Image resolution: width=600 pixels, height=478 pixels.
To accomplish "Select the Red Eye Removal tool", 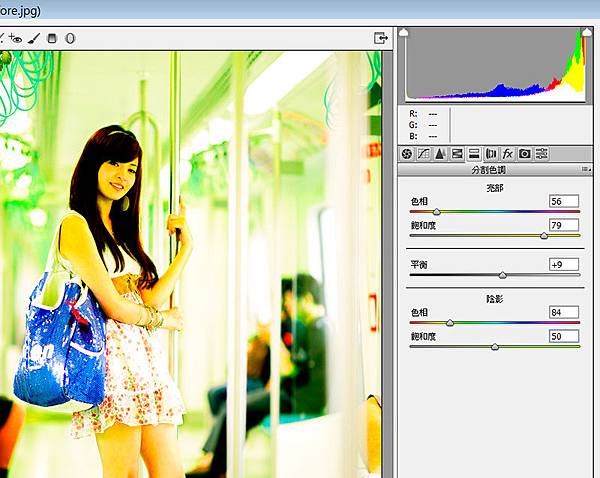I will click(x=15, y=38).
